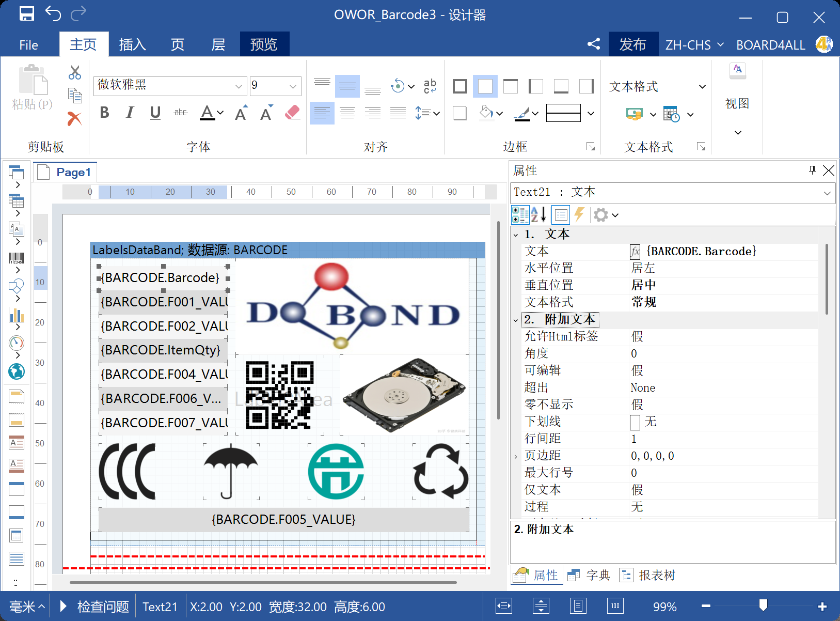Show events with the lightning bolt icon
This screenshot has width=840, height=621.
579,214
